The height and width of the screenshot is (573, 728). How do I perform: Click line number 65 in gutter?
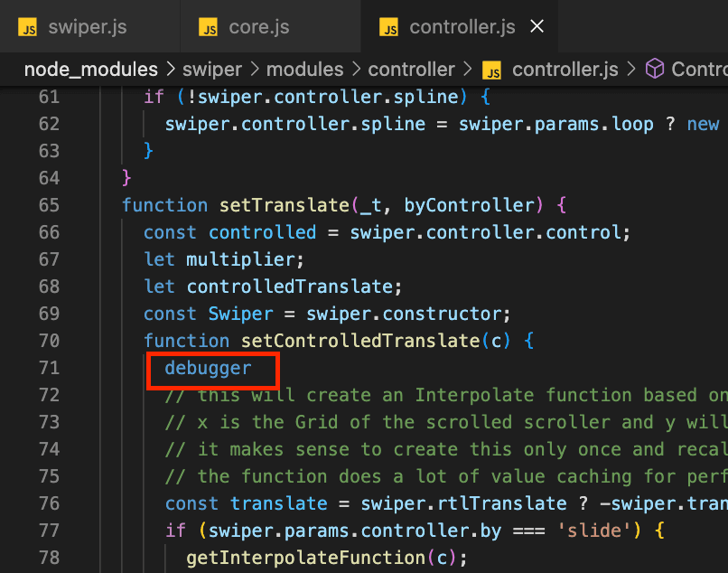coord(49,205)
